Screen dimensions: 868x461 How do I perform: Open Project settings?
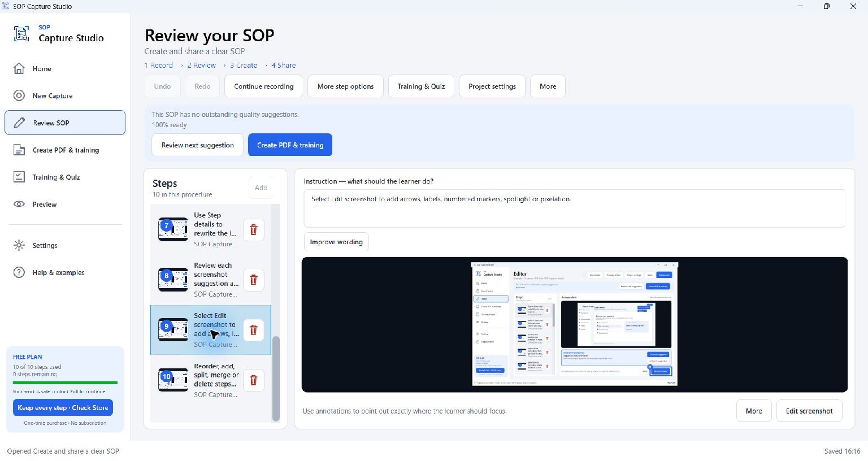pyautogui.click(x=492, y=86)
